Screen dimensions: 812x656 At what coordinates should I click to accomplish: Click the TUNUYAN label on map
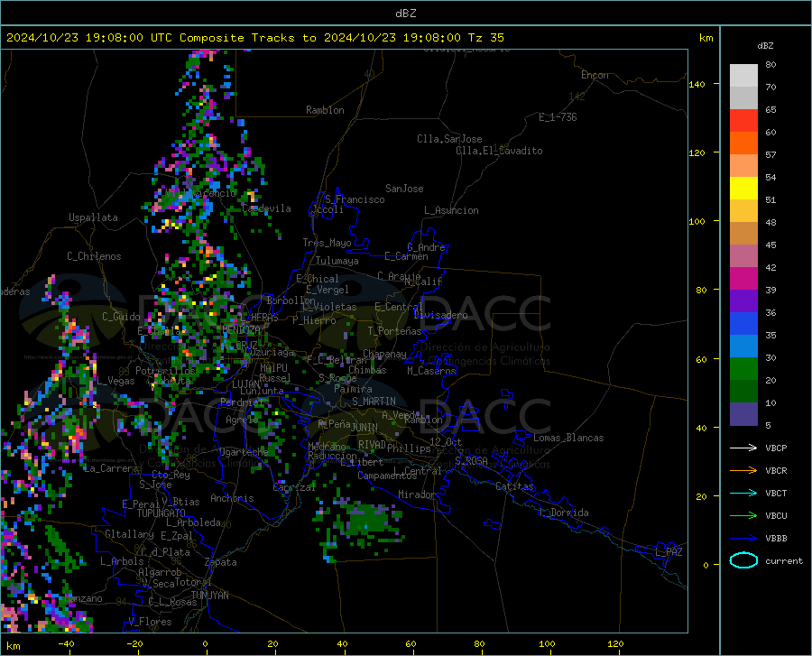(x=209, y=596)
